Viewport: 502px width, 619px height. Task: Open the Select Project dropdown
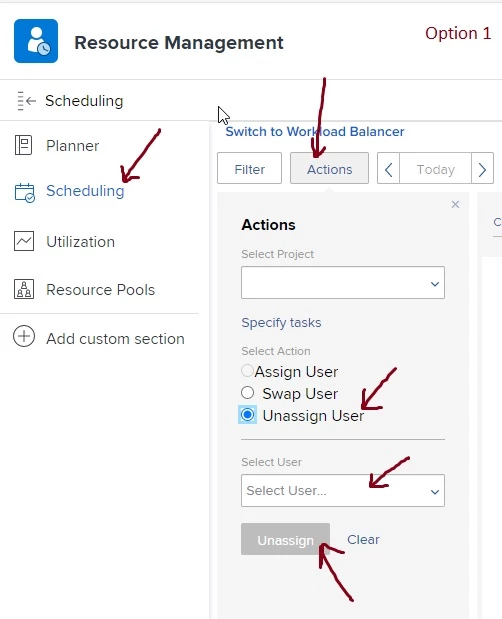click(x=343, y=283)
